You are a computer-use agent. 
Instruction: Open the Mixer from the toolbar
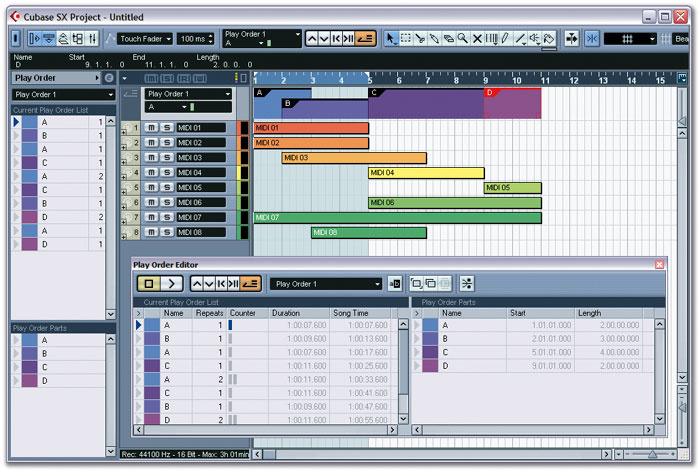click(x=92, y=39)
